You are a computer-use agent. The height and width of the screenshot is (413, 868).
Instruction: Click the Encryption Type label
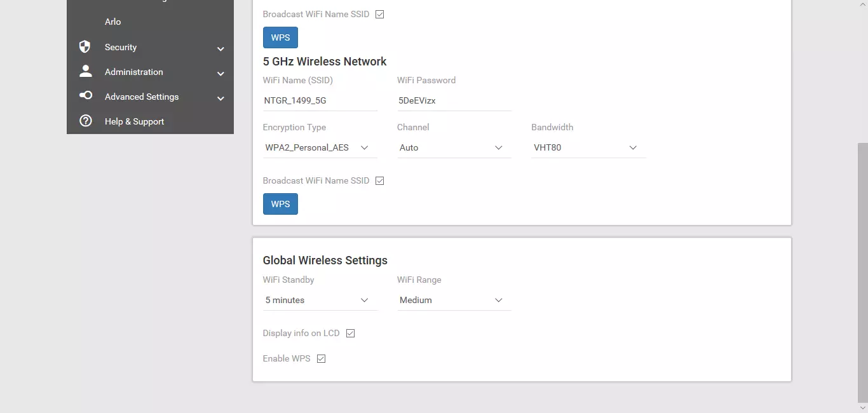click(294, 127)
